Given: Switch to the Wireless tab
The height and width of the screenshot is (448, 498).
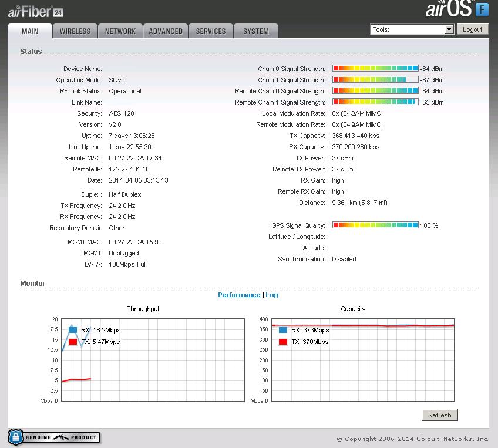Looking at the screenshot, I should point(75,31).
